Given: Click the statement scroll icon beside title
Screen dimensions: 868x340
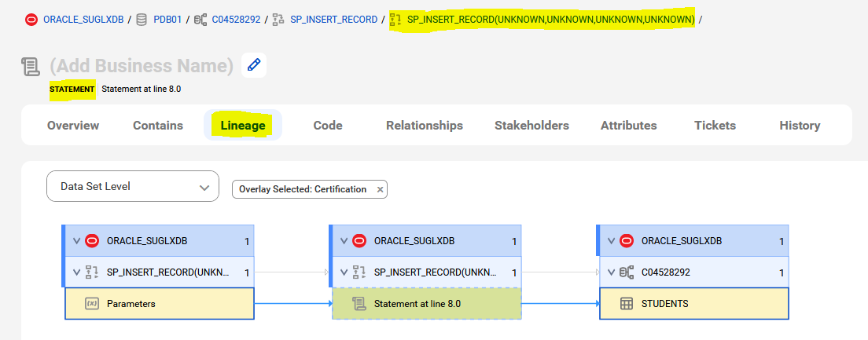Looking at the screenshot, I should coord(31,66).
